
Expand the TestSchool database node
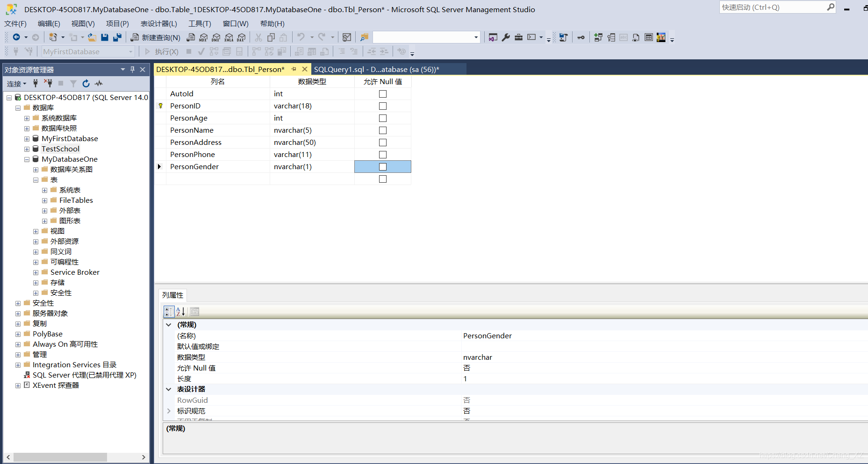pyautogui.click(x=27, y=149)
